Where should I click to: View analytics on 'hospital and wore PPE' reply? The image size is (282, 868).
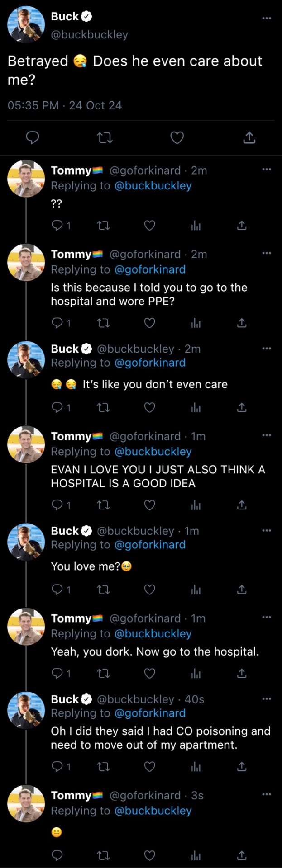(x=196, y=323)
